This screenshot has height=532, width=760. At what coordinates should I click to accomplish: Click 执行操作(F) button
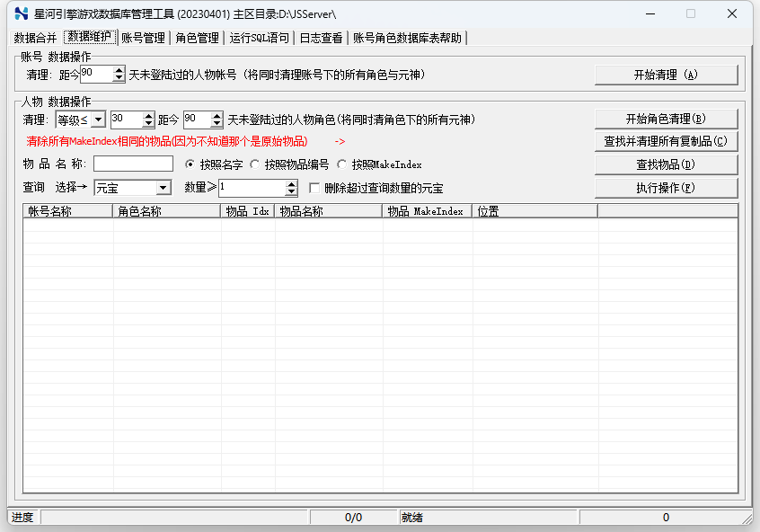coord(666,188)
